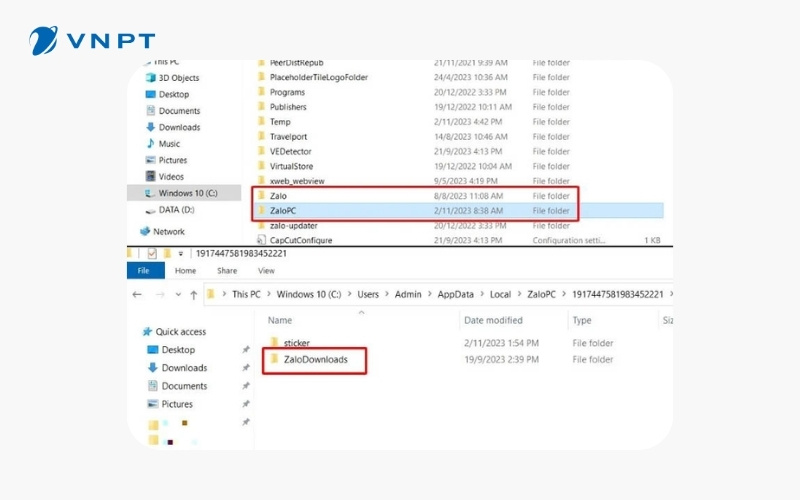The height and width of the screenshot is (500, 800).
Task: Expand chevron after AppData in address bar
Action: (481, 295)
